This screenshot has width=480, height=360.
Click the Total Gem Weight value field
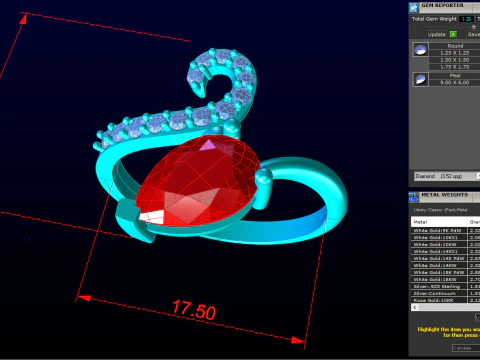click(x=466, y=19)
